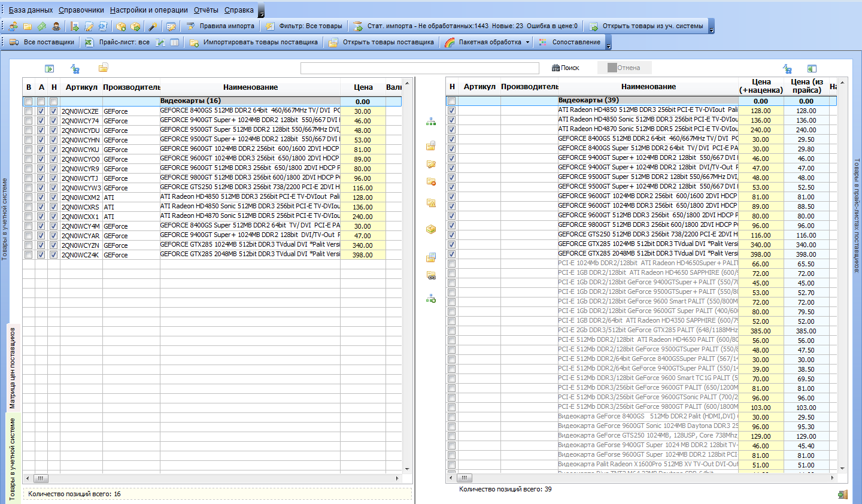Click the document-with-pencil edit icon
The width and height of the screenshot is (862, 504).
[x=89, y=26]
